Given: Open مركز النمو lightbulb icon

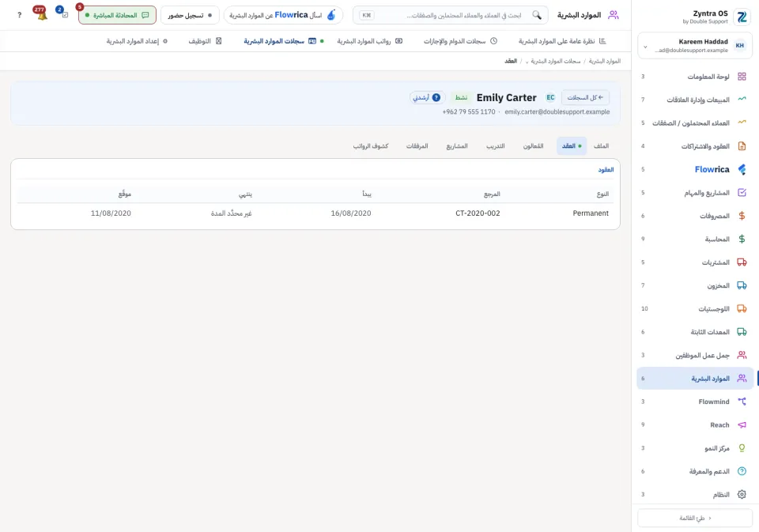Looking at the screenshot, I should pyautogui.click(x=742, y=448).
